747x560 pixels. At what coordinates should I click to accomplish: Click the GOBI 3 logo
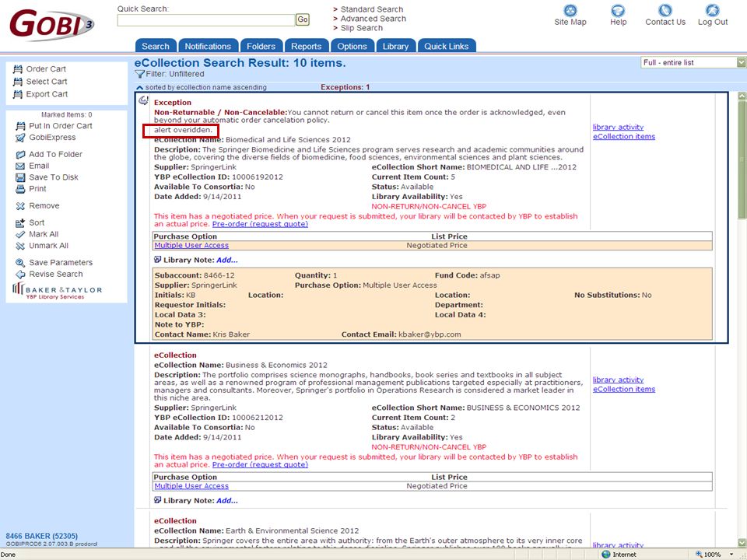point(51,23)
